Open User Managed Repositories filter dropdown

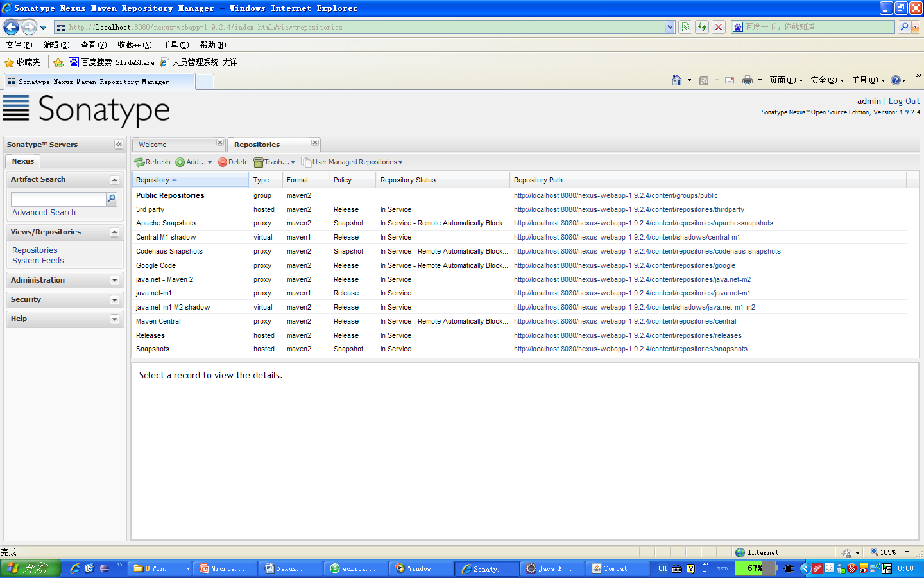pos(352,162)
